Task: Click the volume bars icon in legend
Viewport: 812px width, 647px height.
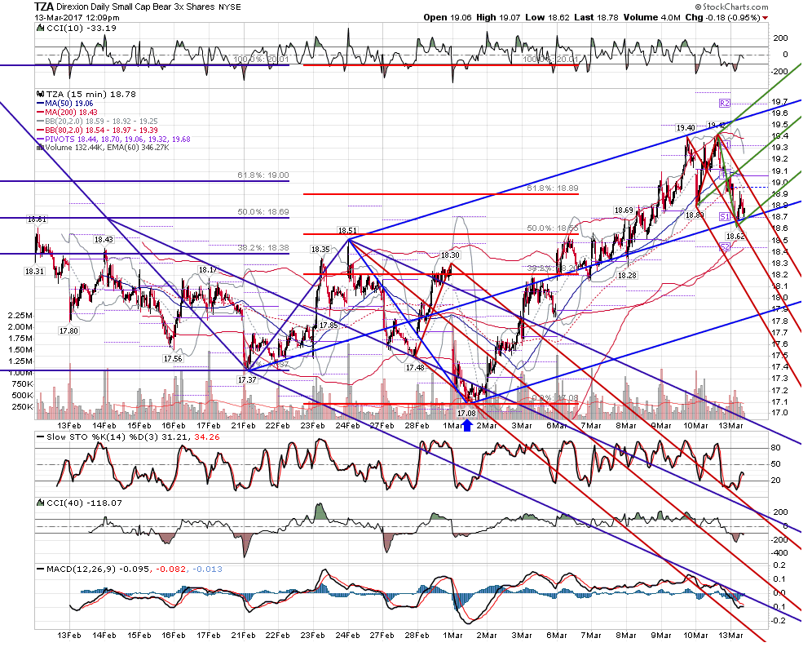Action: (x=41, y=148)
